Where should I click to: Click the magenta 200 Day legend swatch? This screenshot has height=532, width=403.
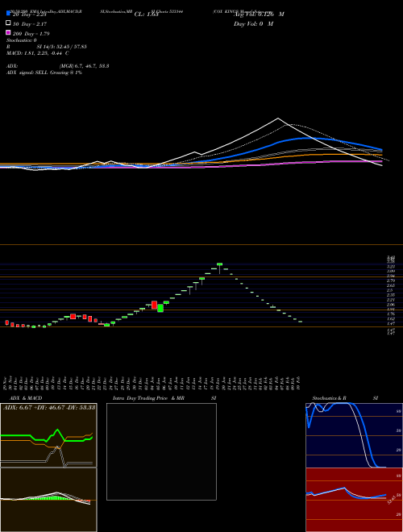pos(8,32)
